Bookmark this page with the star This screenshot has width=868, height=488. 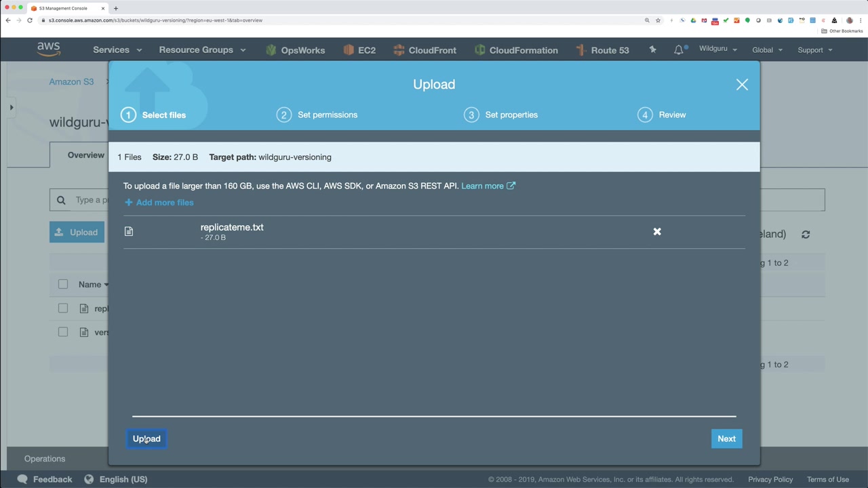click(658, 20)
